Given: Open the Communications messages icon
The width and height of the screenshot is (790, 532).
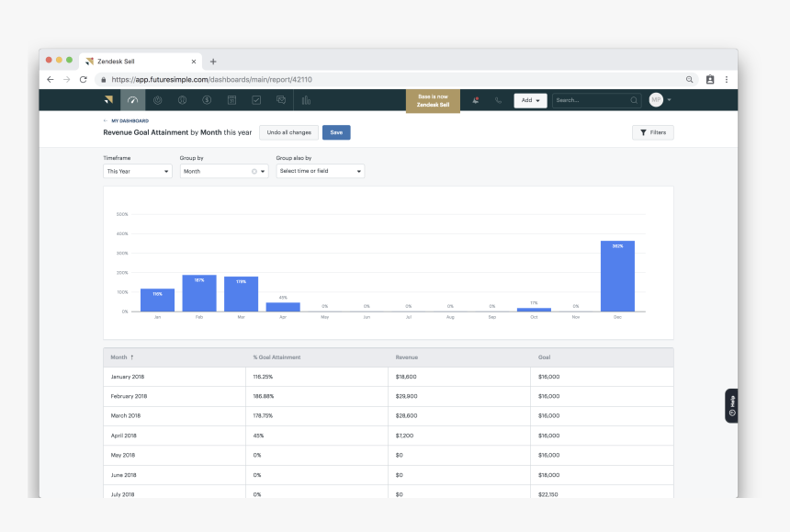Looking at the screenshot, I should click(x=281, y=100).
